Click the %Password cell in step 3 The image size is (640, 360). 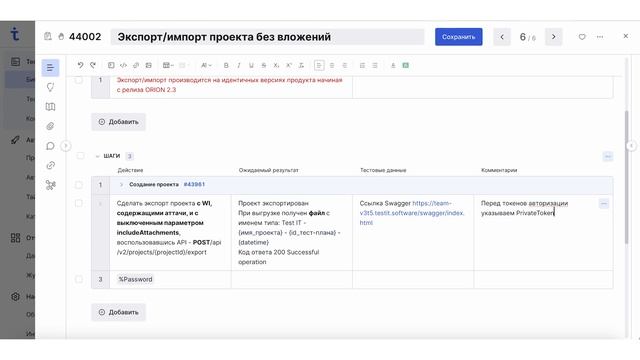(170, 279)
